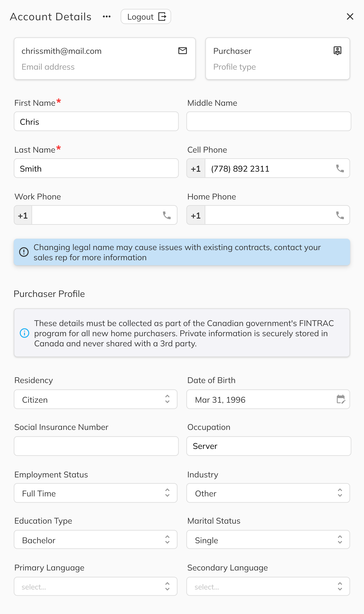Click the email envelope icon
Viewport: 364px width, 614px height.
point(183,51)
